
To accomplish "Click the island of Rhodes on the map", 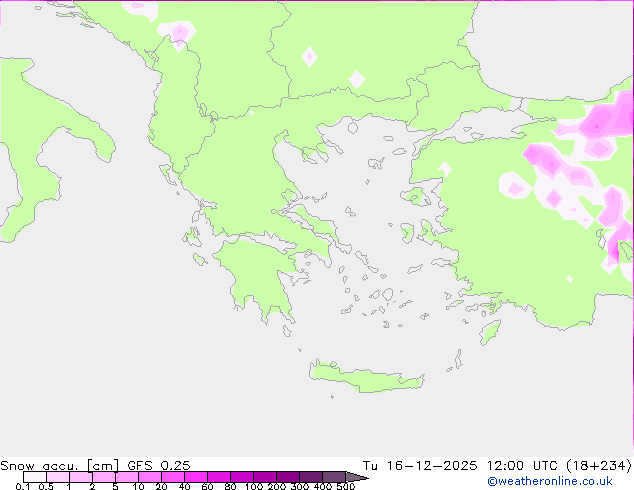I will (490, 332).
